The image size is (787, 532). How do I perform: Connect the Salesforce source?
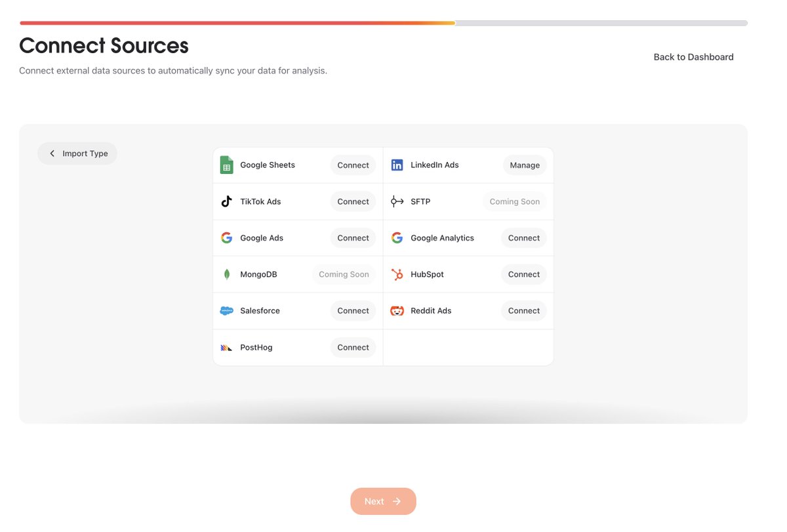coord(353,311)
